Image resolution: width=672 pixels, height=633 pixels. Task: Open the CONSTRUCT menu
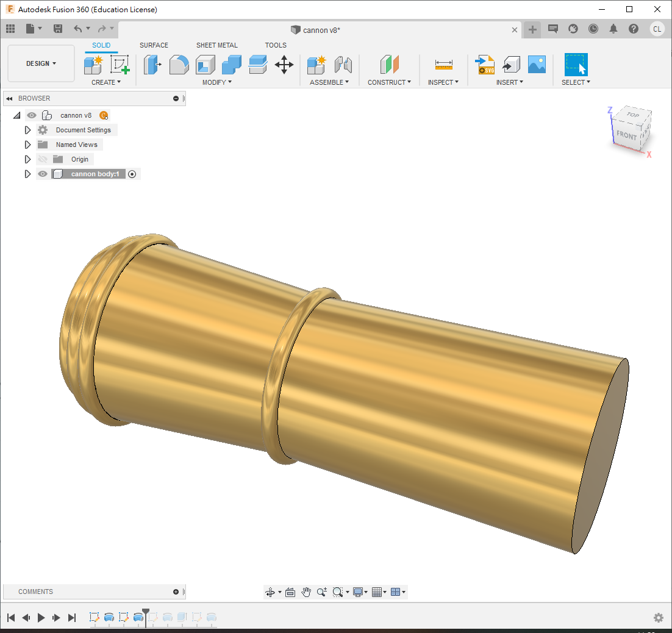point(389,82)
